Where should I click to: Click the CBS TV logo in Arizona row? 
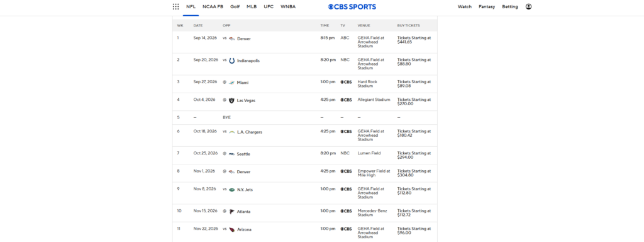coord(346,229)
